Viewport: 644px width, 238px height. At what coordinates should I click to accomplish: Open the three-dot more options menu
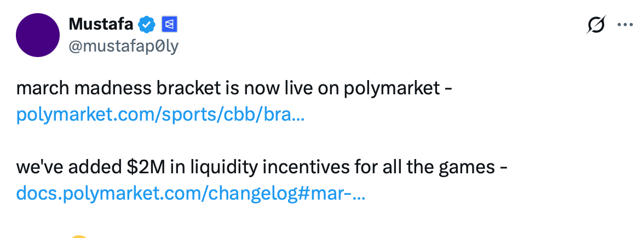click(625, 25)
